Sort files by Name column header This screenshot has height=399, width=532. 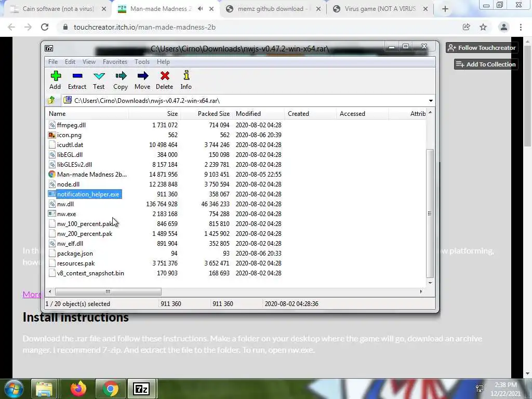pyautogui.click(x=87, y=114)
